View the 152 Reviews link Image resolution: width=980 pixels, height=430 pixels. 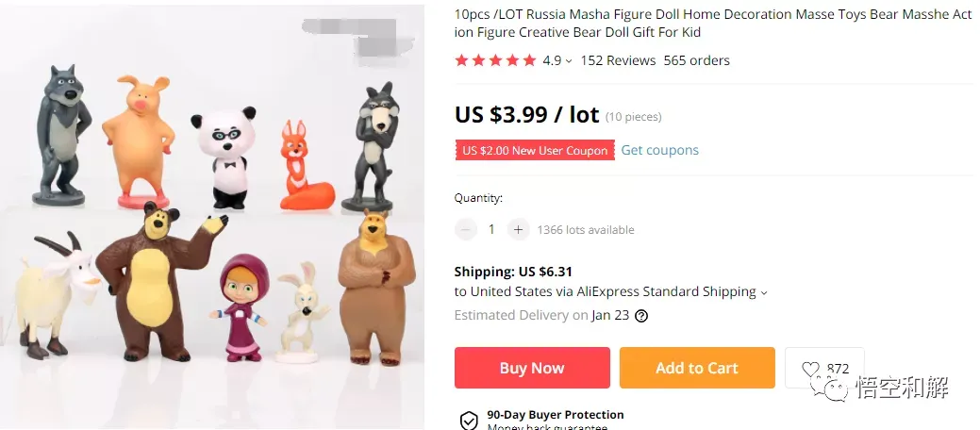(618, 60)
